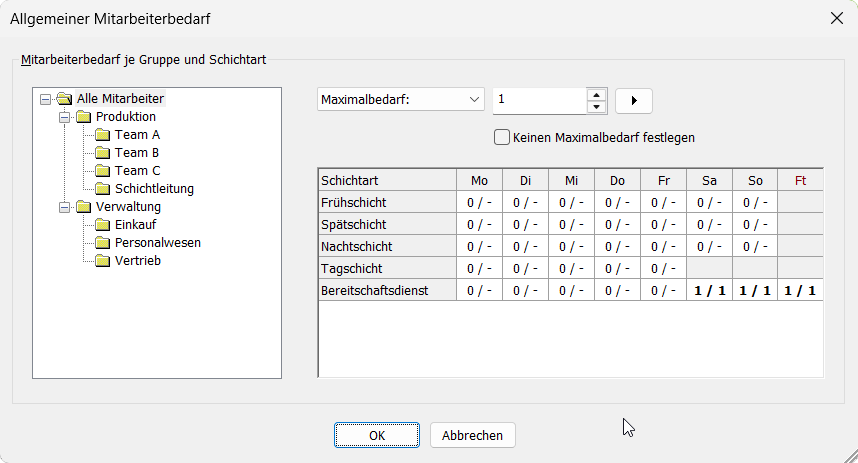Click Spätschicht Do cell
The image size is (858, 463).
click(x=617, y=224)
